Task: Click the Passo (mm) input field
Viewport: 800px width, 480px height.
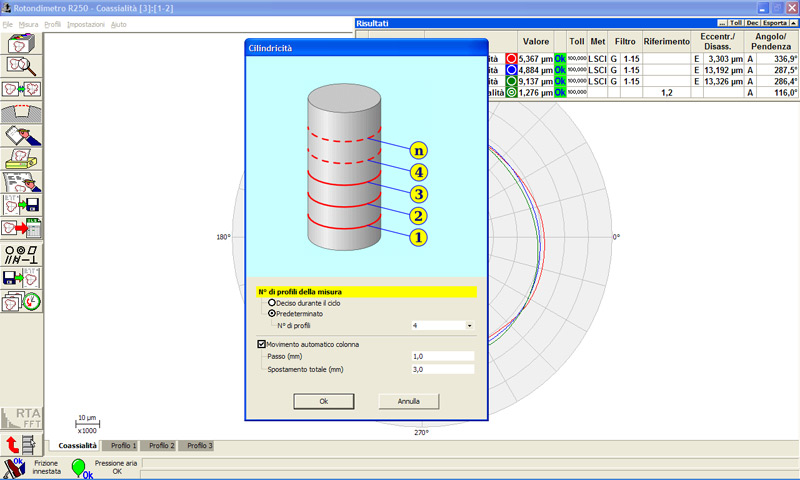Action: (442, 356)
